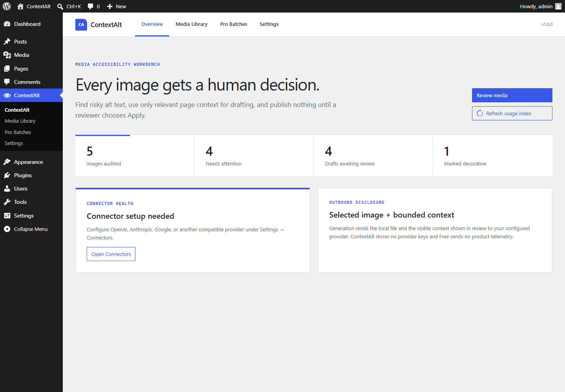This screenshot has width=565, height=392.
Task: Switch to the Media Library tab
Action: point(191,24)
